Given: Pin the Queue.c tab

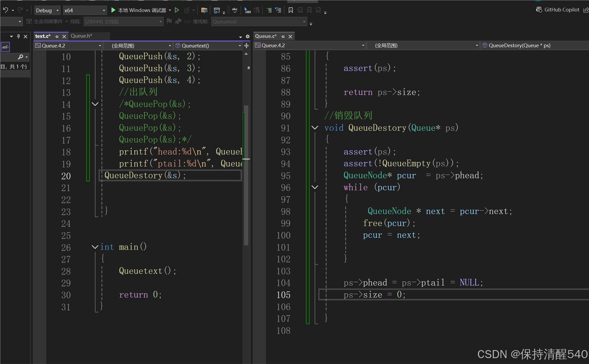Looking at the screenshot, I should [283, 36].
